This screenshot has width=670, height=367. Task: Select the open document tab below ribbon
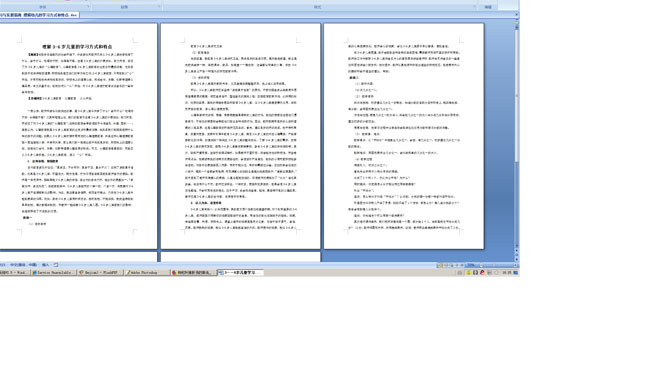(x=39, y=15)
